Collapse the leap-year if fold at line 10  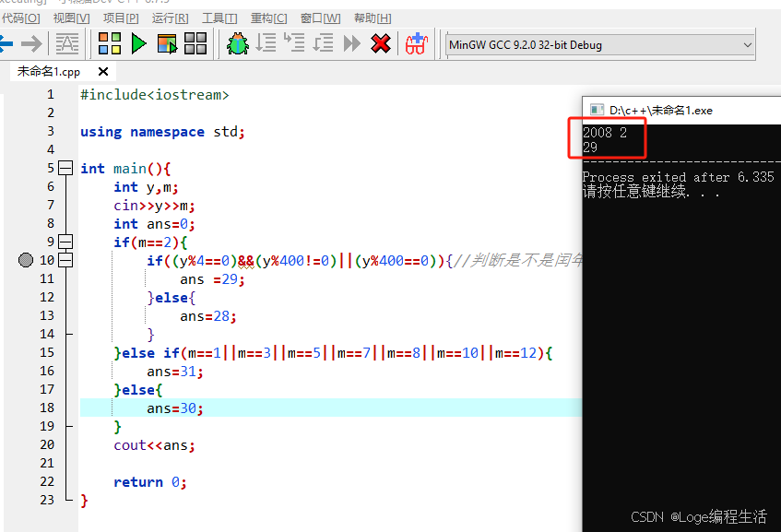[65, 260]
